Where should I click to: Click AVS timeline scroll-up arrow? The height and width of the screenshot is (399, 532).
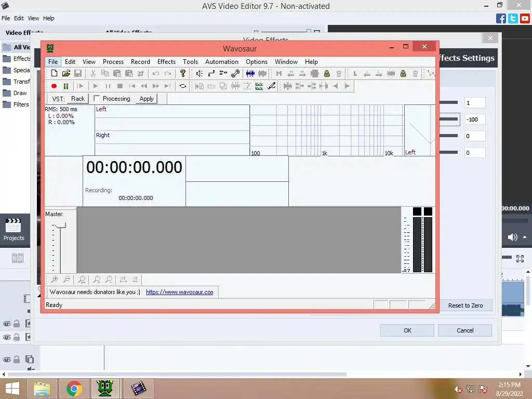(x=528, y=272)
